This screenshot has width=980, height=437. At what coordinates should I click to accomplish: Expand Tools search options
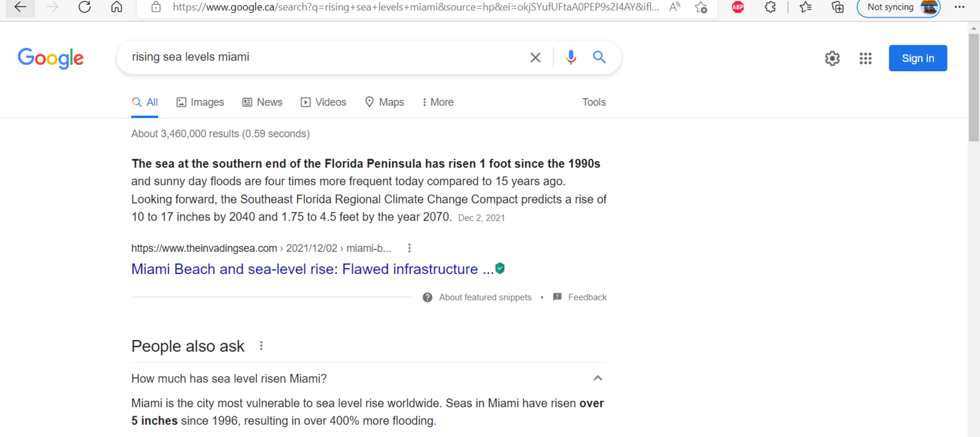594,102
